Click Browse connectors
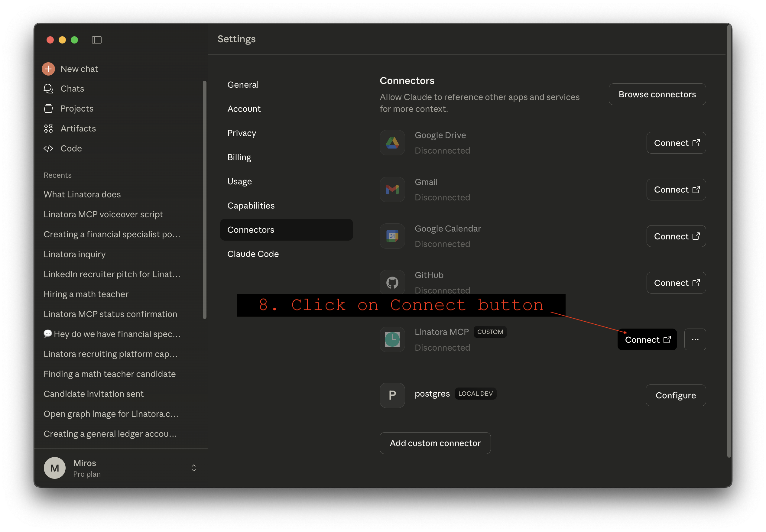The width and height of the screenshot is (766, 532). (x=657, y=94)
